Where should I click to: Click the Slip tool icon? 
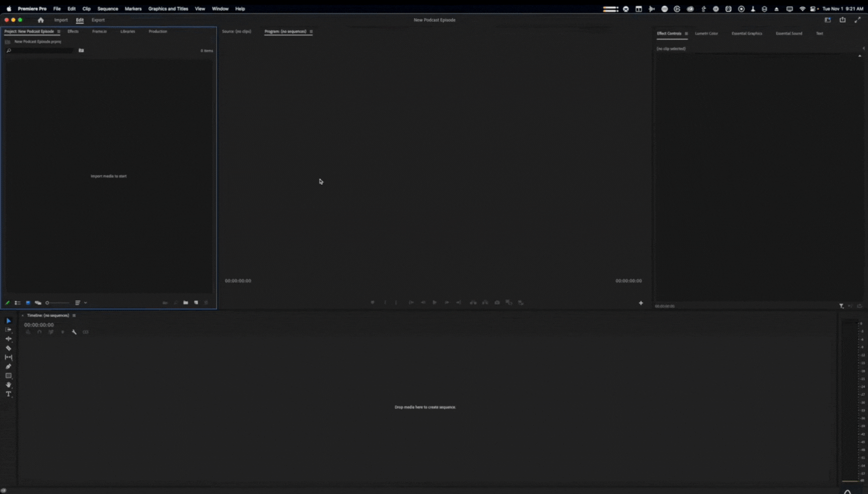click(9, 358)
